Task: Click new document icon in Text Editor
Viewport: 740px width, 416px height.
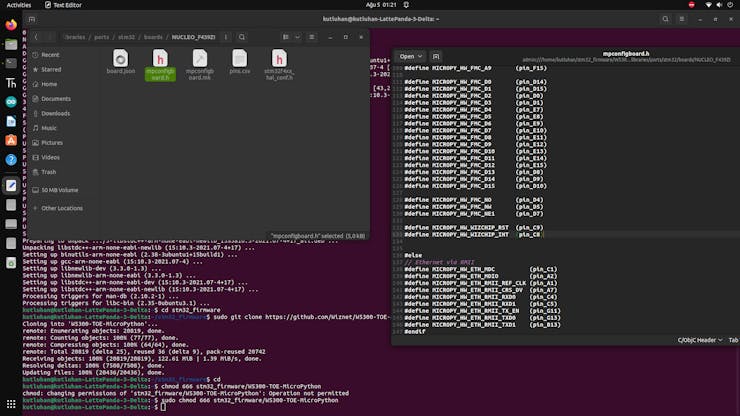Action: coord(437,57)
